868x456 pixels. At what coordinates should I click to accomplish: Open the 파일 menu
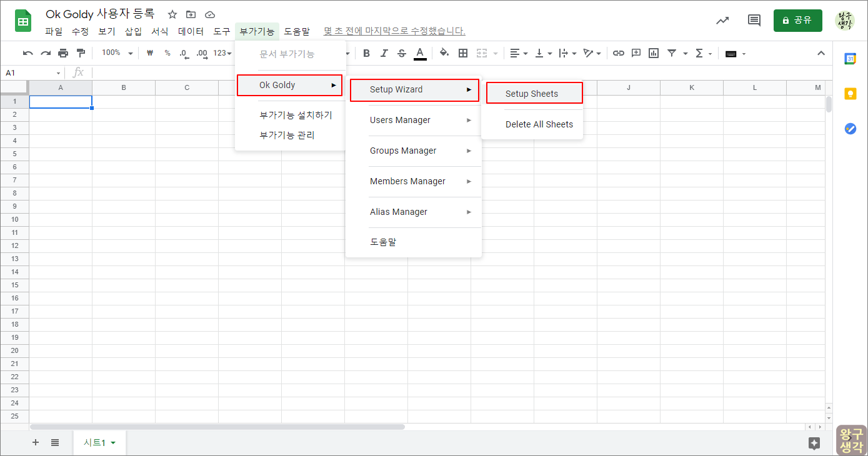(x=54, y=31)
